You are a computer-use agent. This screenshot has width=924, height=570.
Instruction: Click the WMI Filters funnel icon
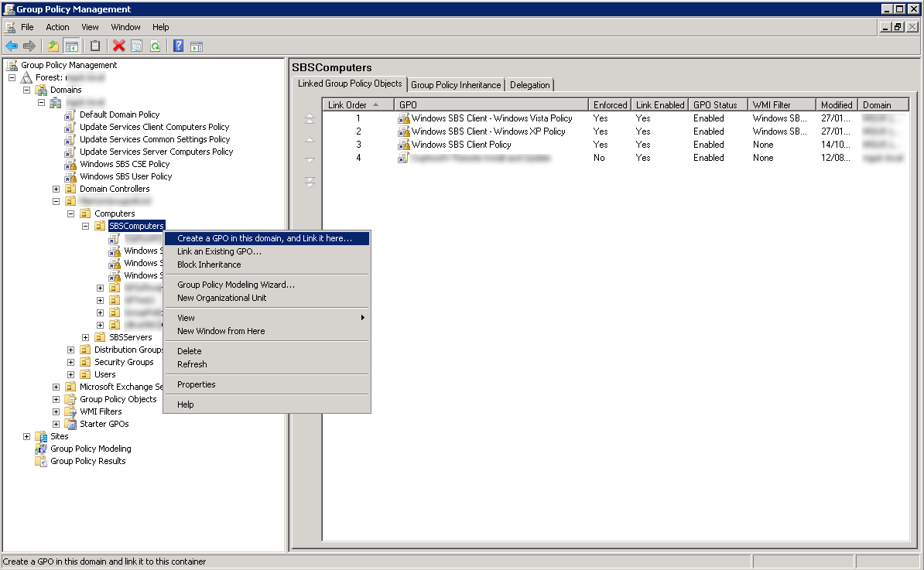tap(70, 411)
